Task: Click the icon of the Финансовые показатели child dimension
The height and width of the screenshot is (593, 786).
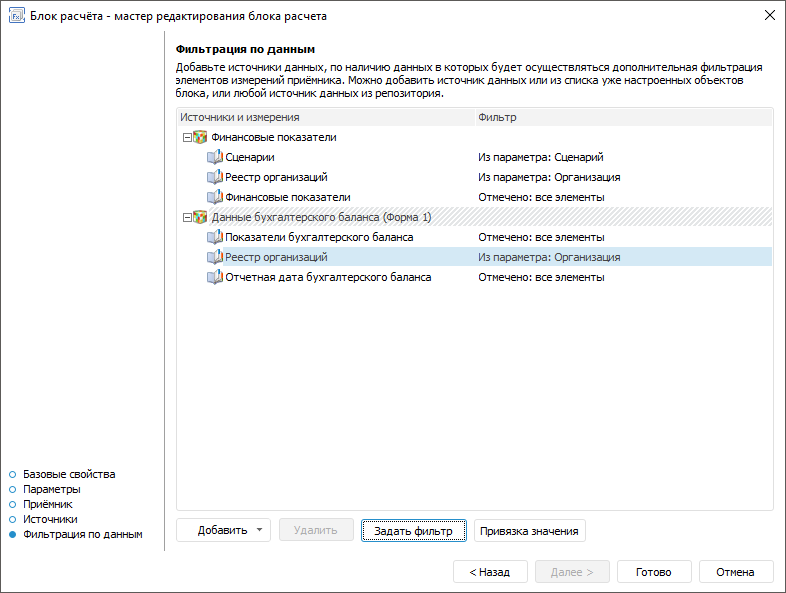Action: (214, 197)
